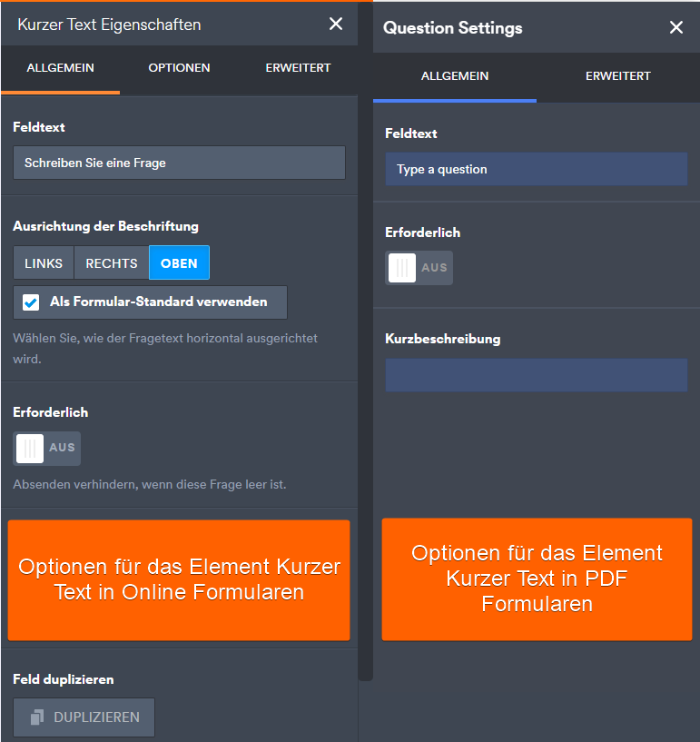Close the Kurzer Text Eigenschaften panel
700x742 pixels.
pyautogui.click(x=336, y=24)
